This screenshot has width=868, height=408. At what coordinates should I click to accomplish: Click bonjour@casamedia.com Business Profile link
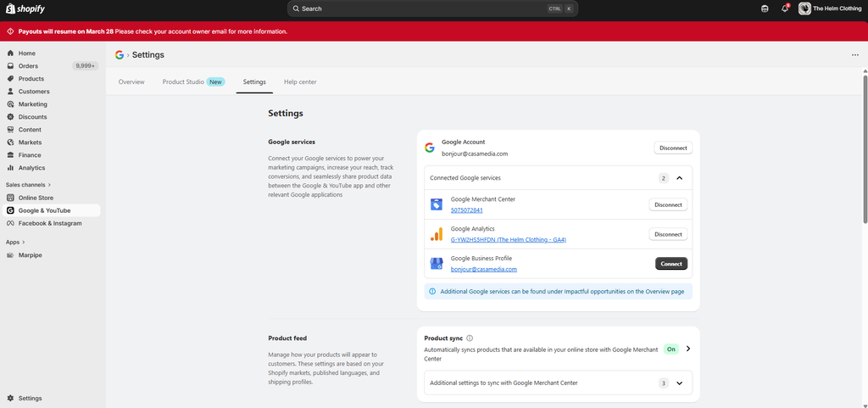click(484, 269)
